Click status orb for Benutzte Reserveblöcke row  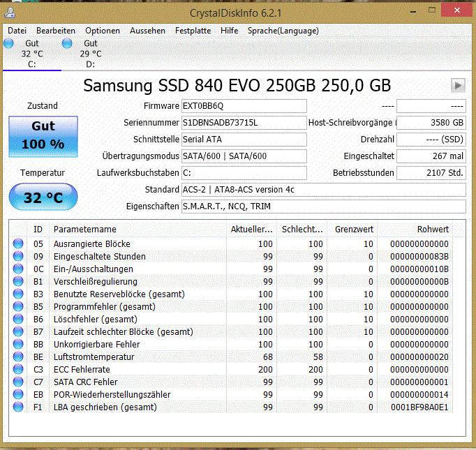(18, 294)
